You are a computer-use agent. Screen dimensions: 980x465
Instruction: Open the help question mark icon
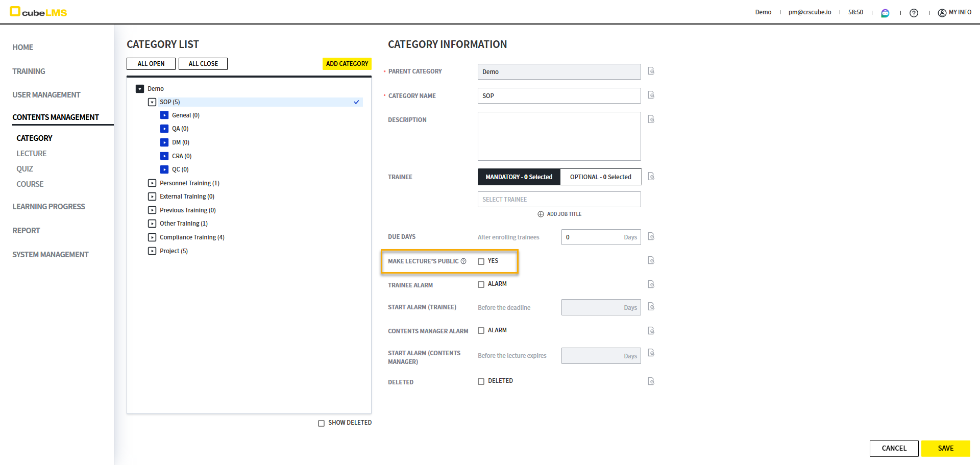(x=914, y=13)
